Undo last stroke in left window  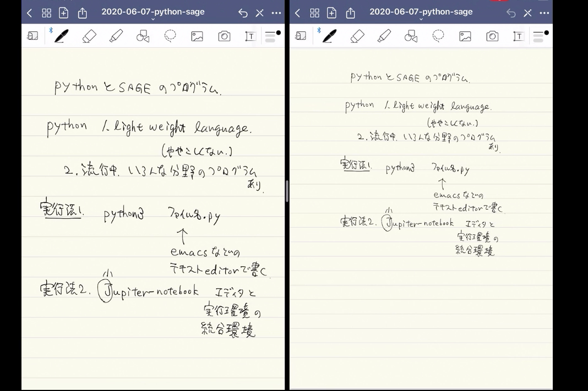coord(243,14)
